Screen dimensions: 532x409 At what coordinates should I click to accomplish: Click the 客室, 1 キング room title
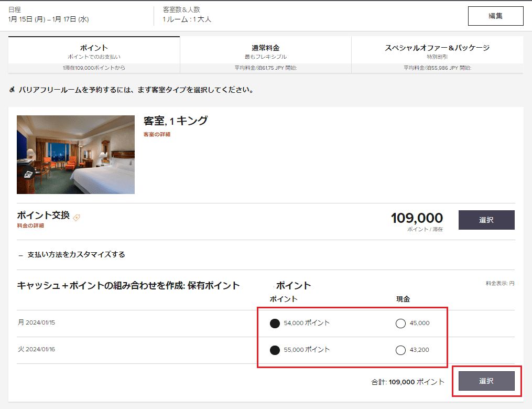tap(176, 121)
